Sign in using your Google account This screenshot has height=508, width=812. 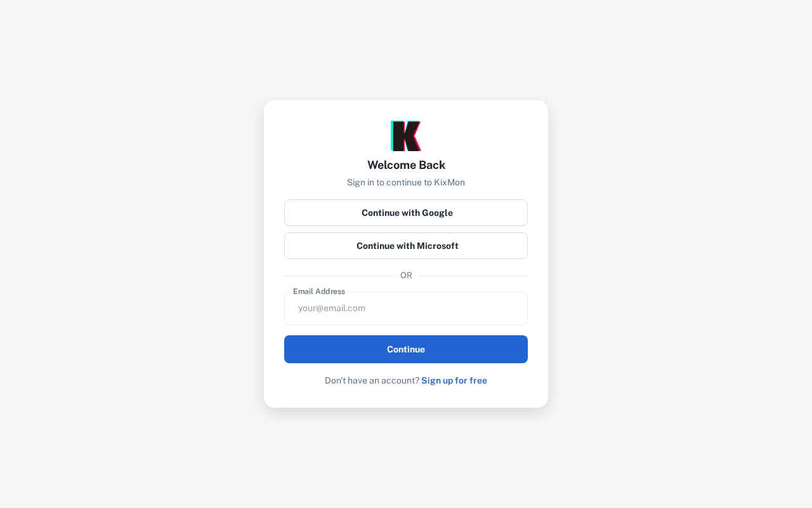coord(406,213)
